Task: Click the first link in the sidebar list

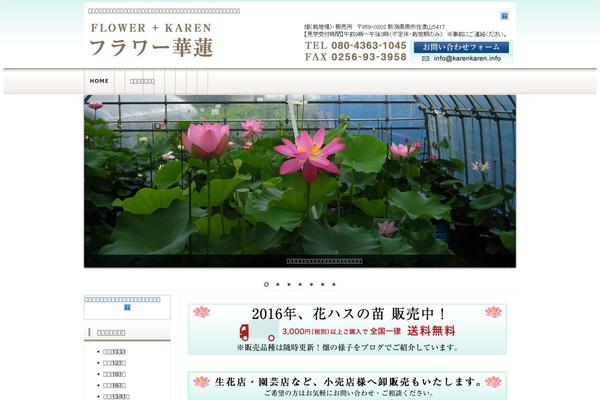Action: pyautogui.click(x=114, y=352)
